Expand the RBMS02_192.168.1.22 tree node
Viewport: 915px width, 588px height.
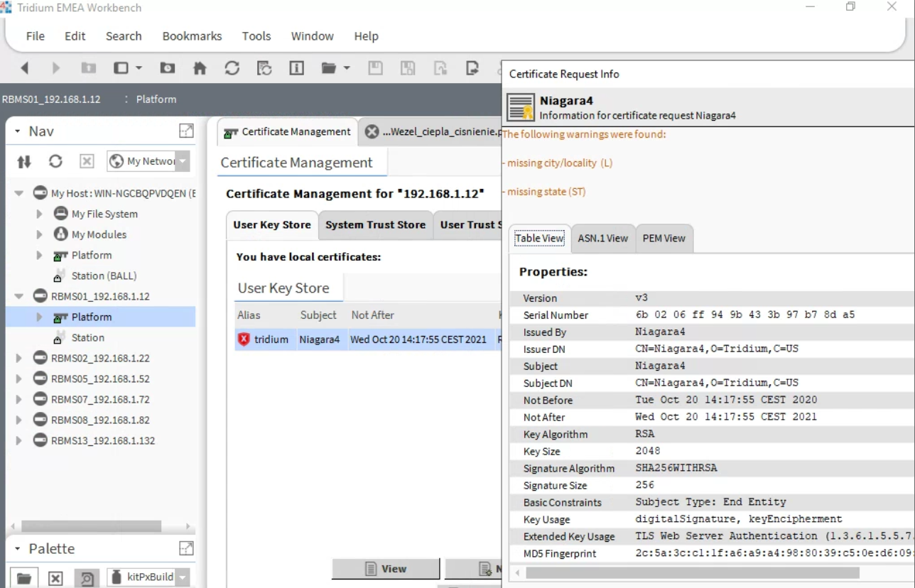click(x=19, y=359)
